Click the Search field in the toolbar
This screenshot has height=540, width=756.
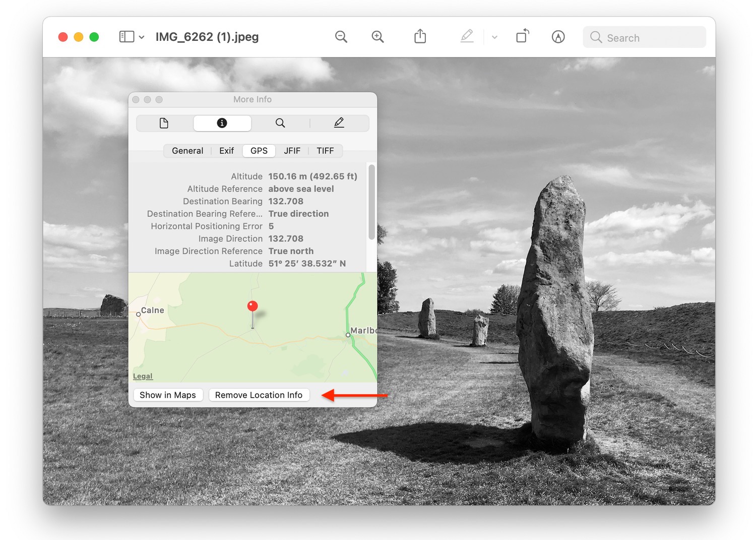[x=645, y=37]
